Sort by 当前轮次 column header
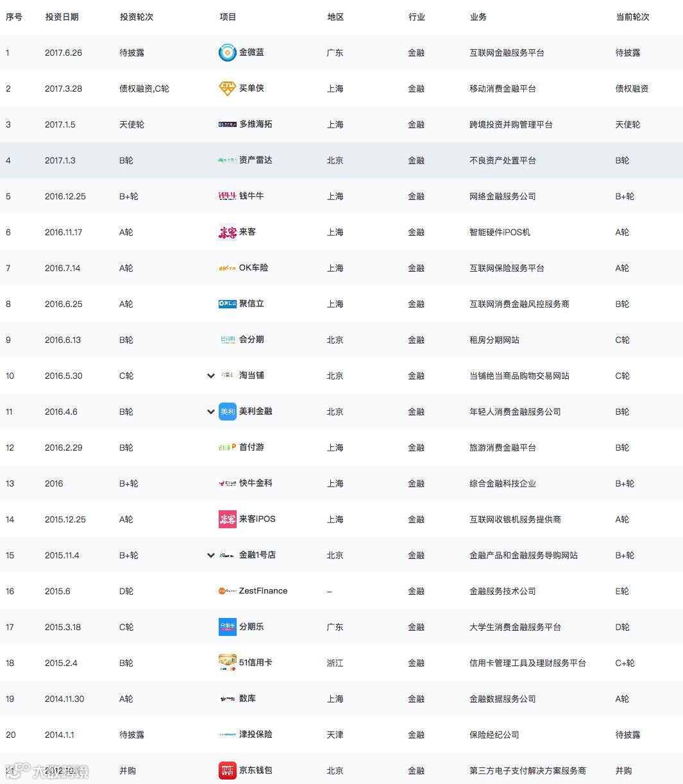 632,17
